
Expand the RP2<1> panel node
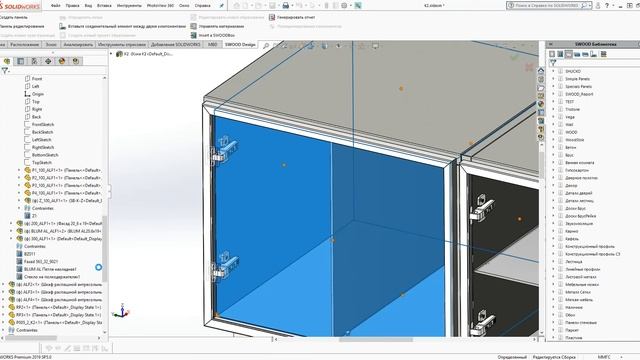[x=3, y=307]
